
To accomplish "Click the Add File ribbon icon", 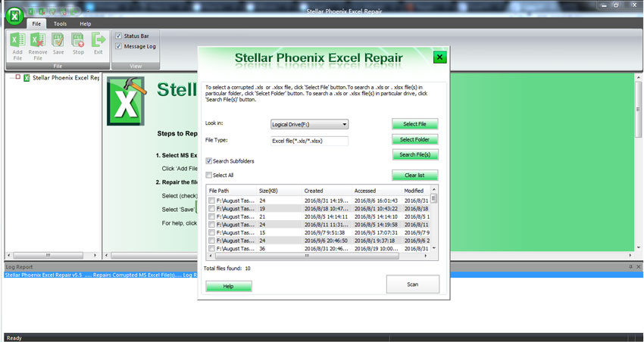I will pyautogui.click(x=17, y=42).
